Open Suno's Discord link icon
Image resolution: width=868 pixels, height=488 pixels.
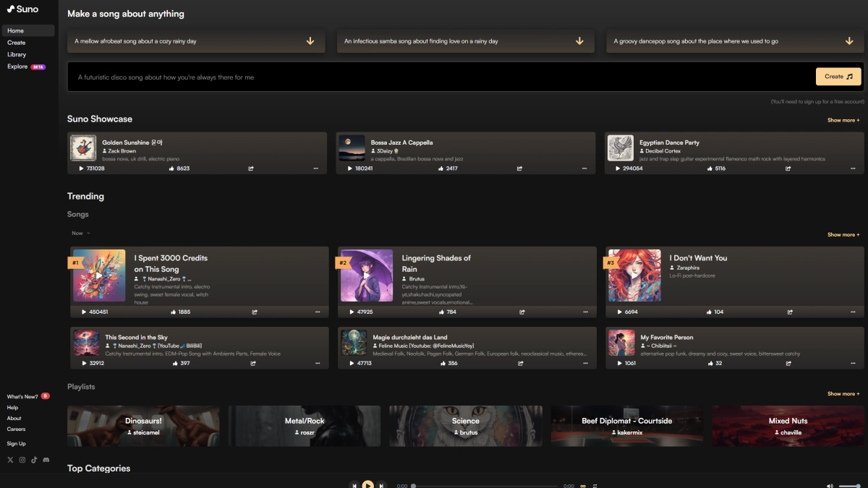pyautogui.click(x=46, y=460)
